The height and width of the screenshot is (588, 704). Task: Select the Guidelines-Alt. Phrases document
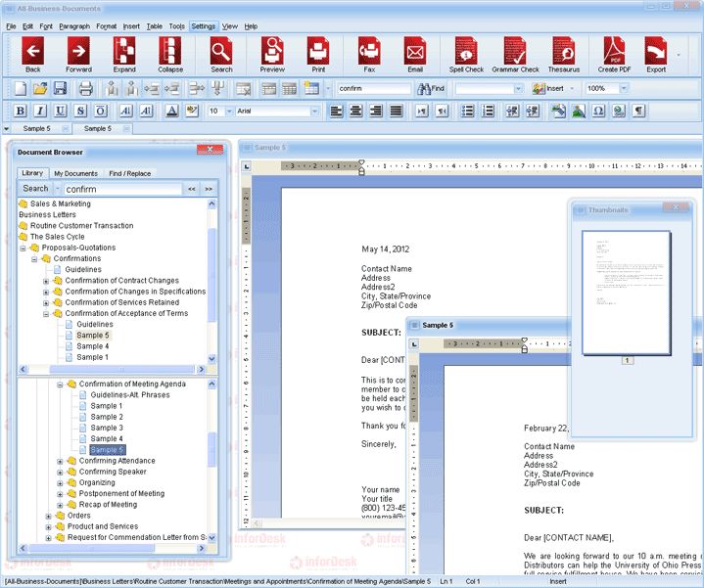pos(130,395)
